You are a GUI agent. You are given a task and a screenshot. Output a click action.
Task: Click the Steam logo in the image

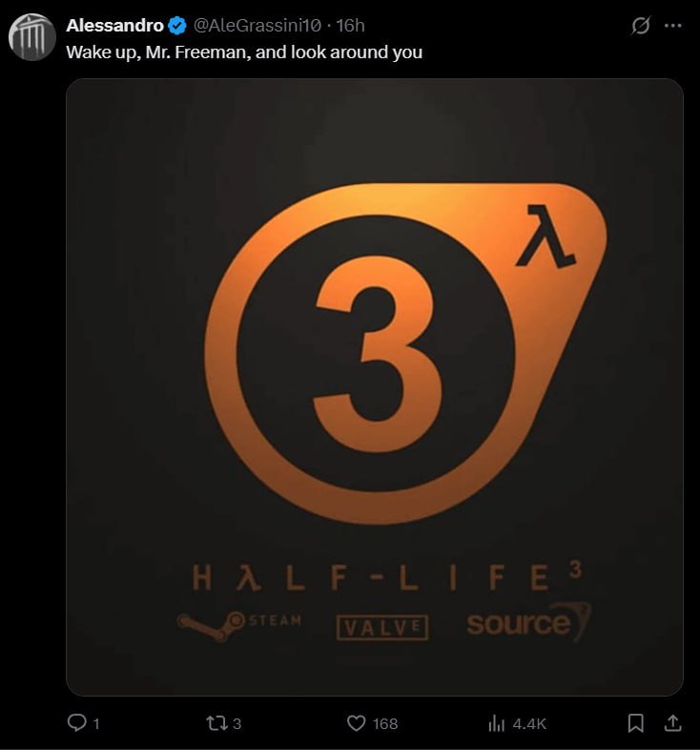point(239,625)
